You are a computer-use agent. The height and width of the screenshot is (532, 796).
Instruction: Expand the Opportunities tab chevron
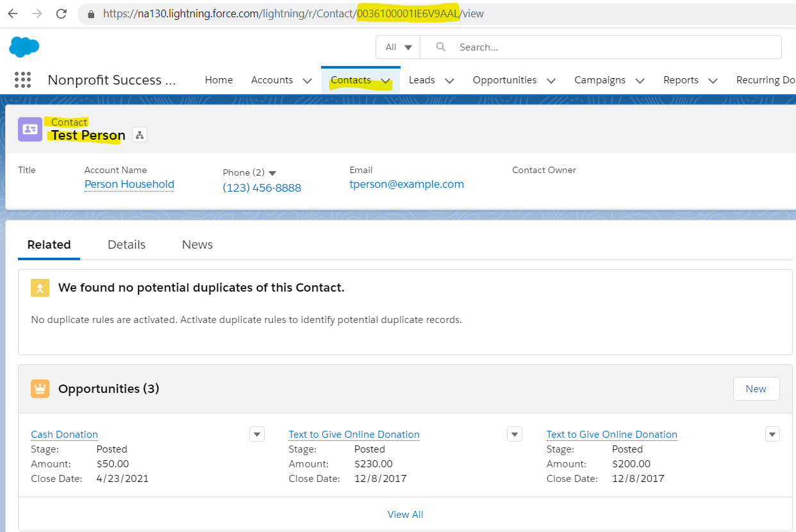551,81
